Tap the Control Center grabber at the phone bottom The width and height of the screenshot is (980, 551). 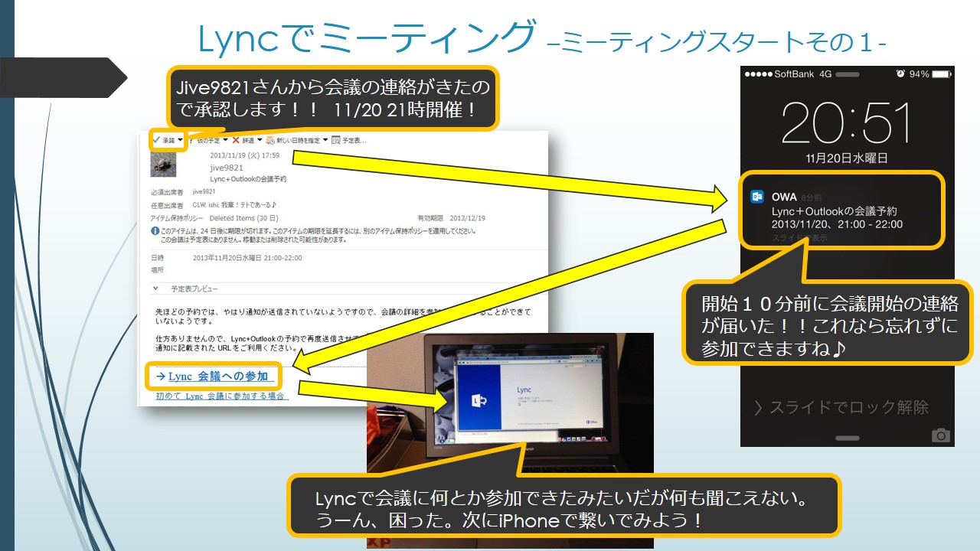click(848, 439)
